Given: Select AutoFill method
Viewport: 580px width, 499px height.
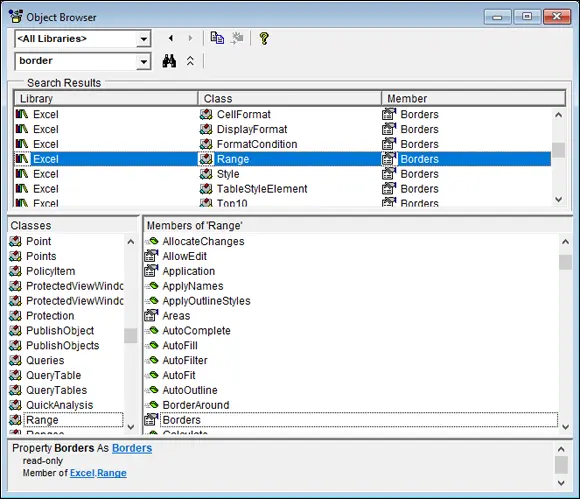Looking at the screenshot, I should point(180,345).
